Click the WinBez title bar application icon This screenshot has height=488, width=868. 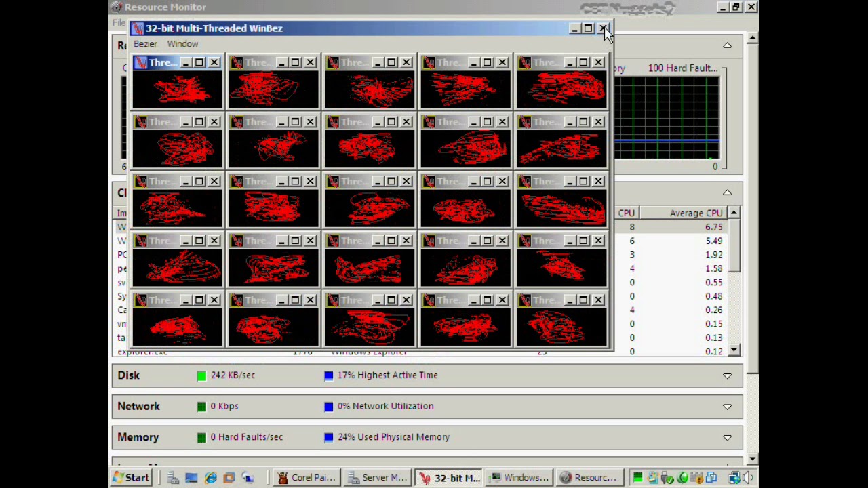coord(138,28)
